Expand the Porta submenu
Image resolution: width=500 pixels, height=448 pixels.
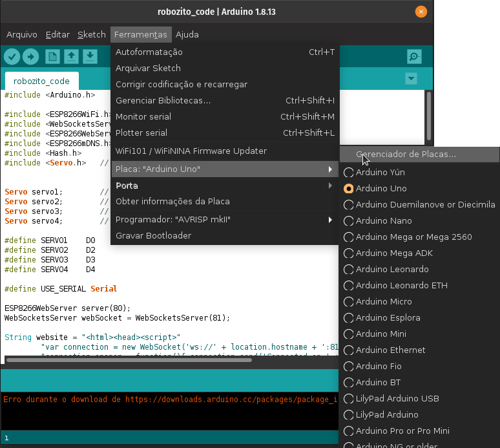(225, 186)
